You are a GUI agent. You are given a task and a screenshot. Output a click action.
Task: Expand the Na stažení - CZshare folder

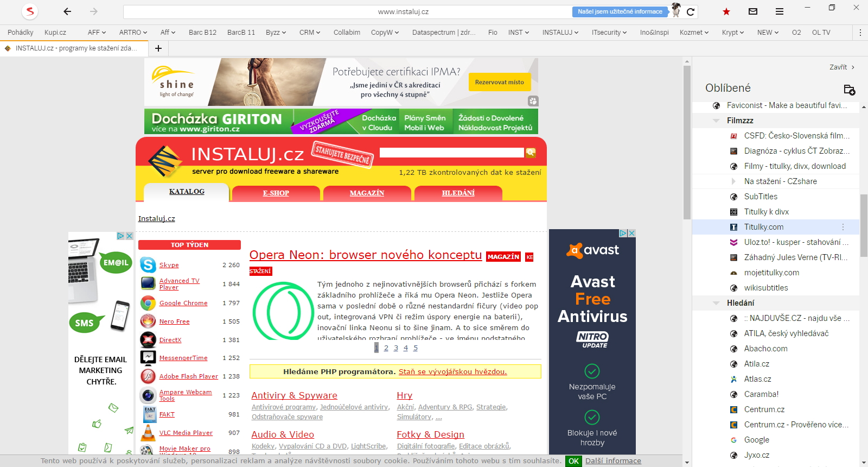[x=733, y=181]
